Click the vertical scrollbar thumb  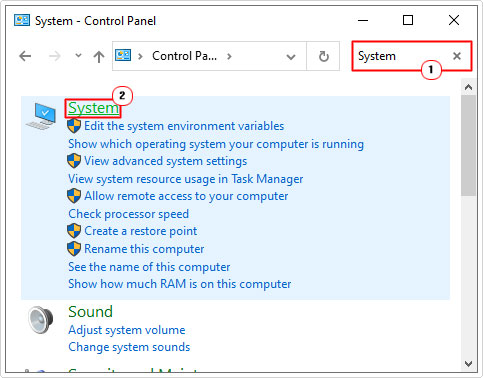468,146
